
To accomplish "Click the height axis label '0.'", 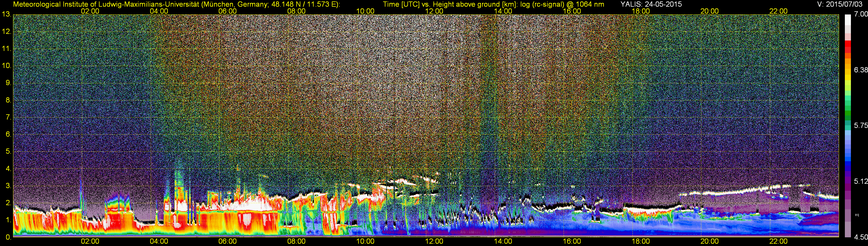I will pyautogui.click(x=8, y=237).
